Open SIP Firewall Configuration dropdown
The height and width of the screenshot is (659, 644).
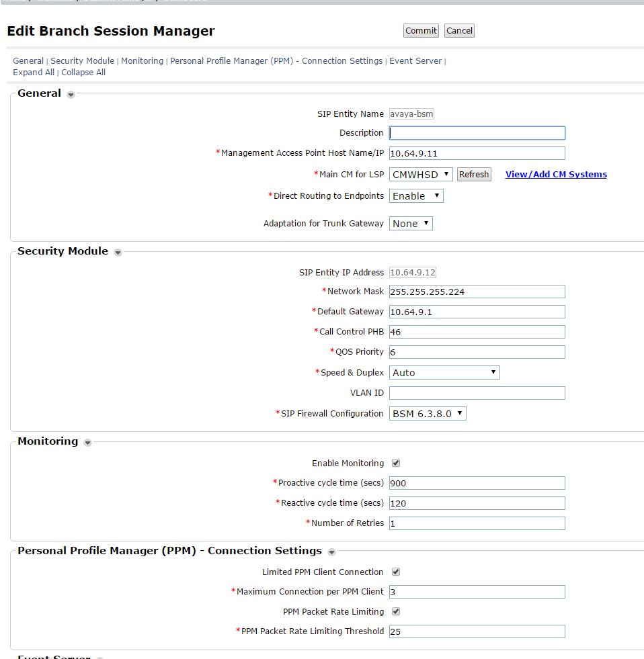coord(428,414)
